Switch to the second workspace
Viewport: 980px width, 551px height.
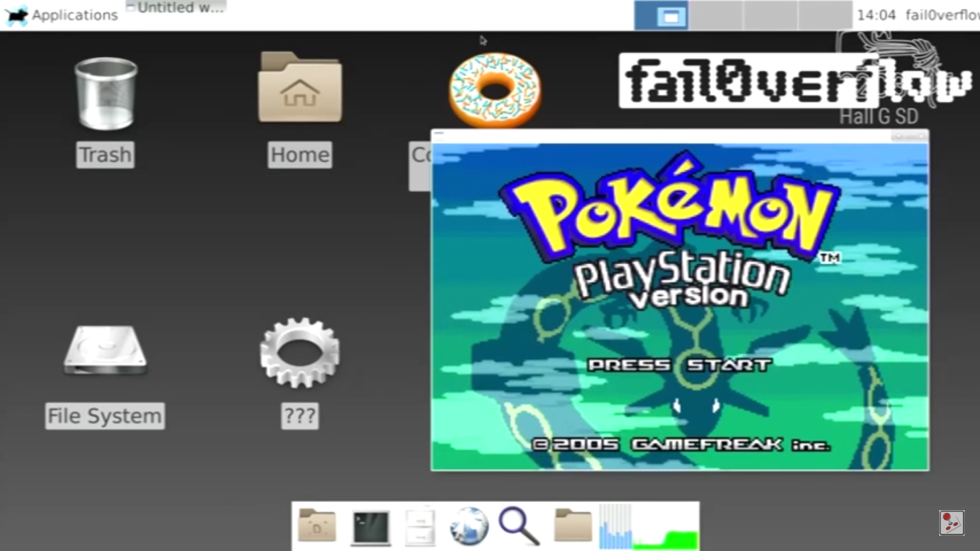coord(715,15)
